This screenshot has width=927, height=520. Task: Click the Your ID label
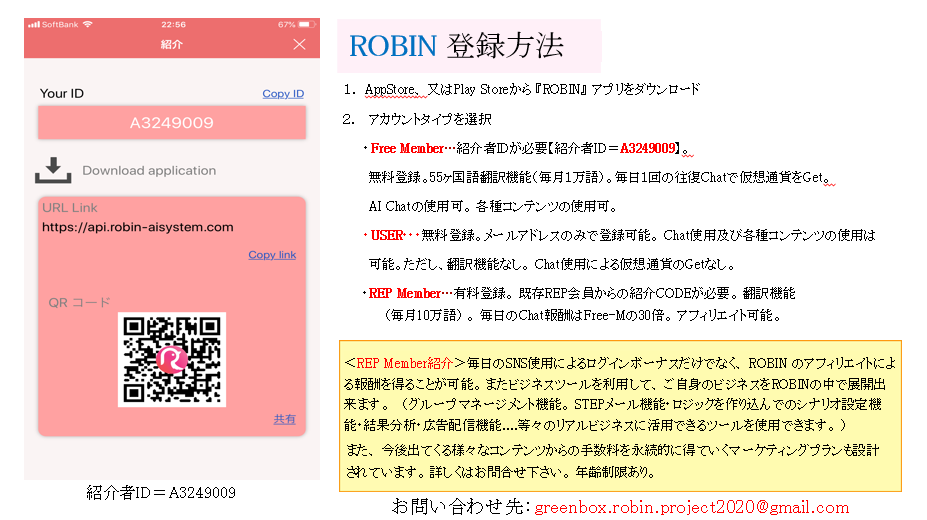coord(61,93)
